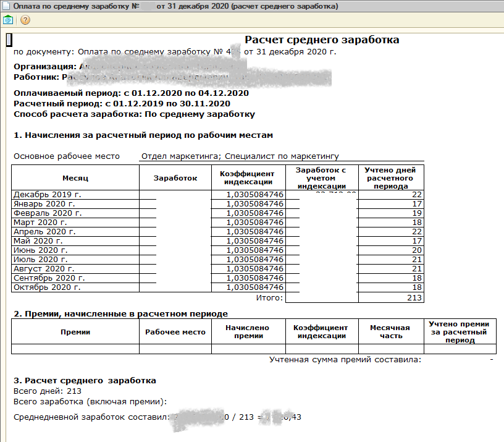
Task: Select the total days value 213 in table
Action: 391,297
